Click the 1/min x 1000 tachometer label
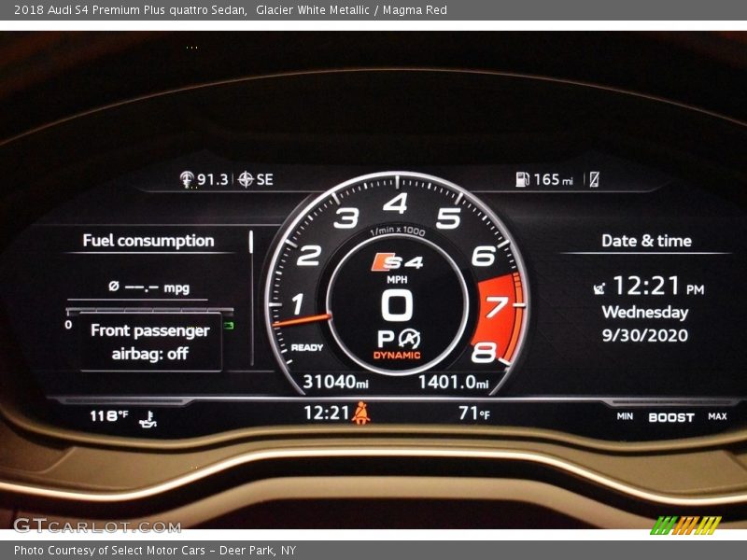Viewport: 747px width, 560px height. pos(398,231)
